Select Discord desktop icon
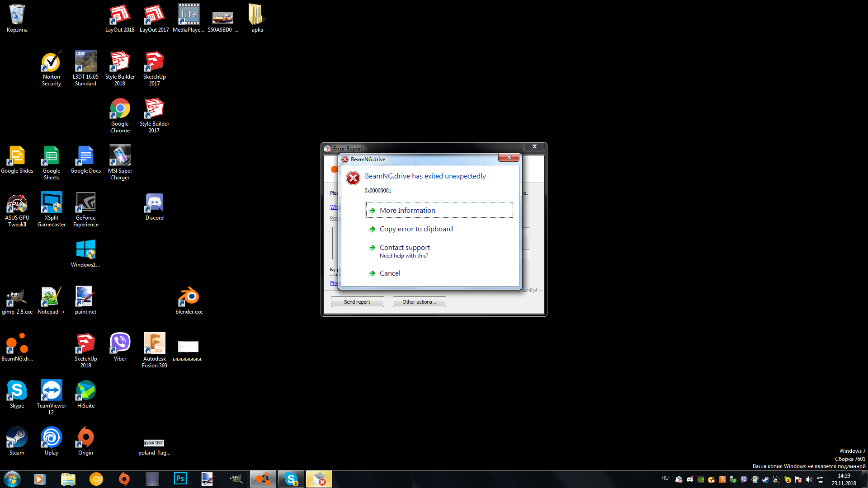 154,207
